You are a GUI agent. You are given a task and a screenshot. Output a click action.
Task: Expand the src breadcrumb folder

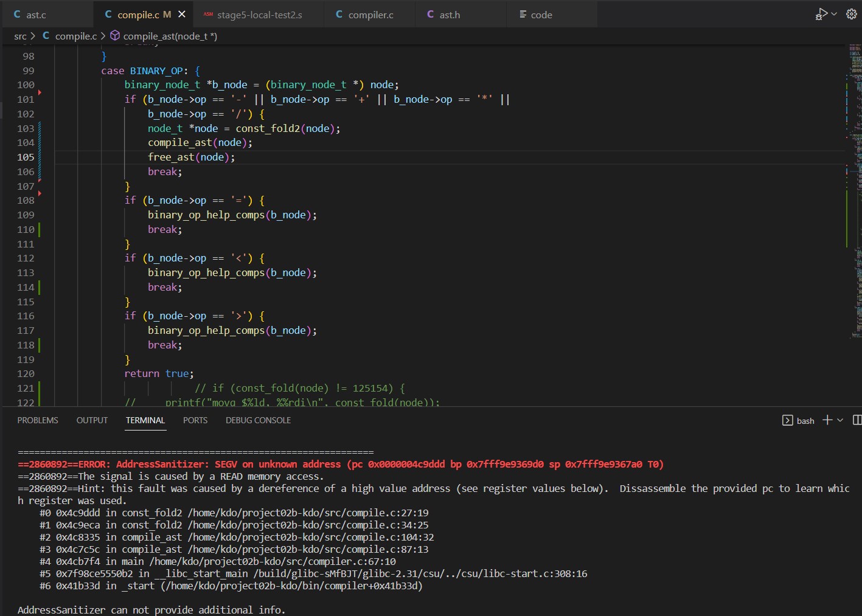coord(20,36)
